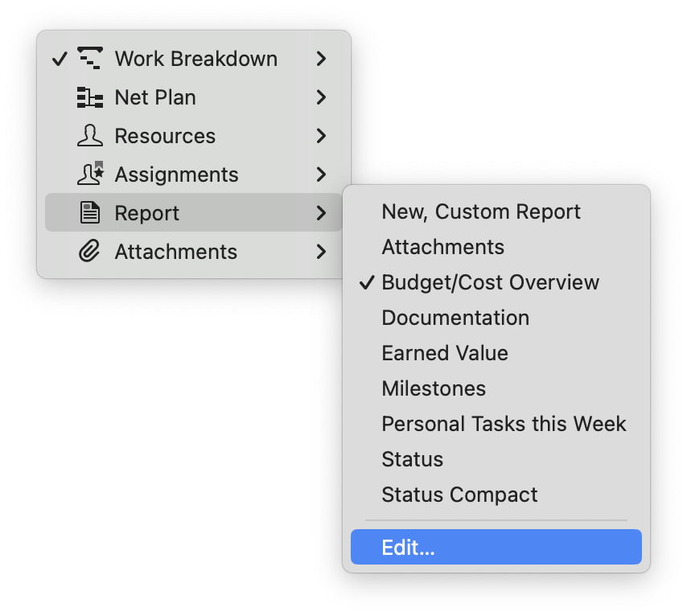Open the Resources submenu arrow

321,135
